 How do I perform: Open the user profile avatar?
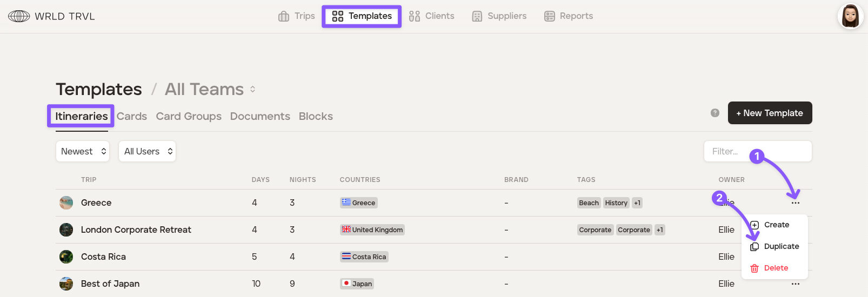pyautogui.click(x=850, y=16)
